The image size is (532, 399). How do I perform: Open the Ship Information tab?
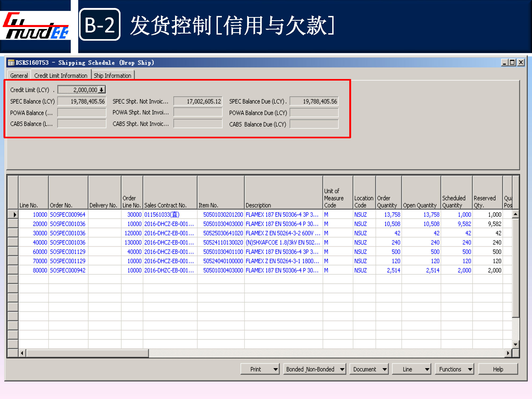point(113,76)
